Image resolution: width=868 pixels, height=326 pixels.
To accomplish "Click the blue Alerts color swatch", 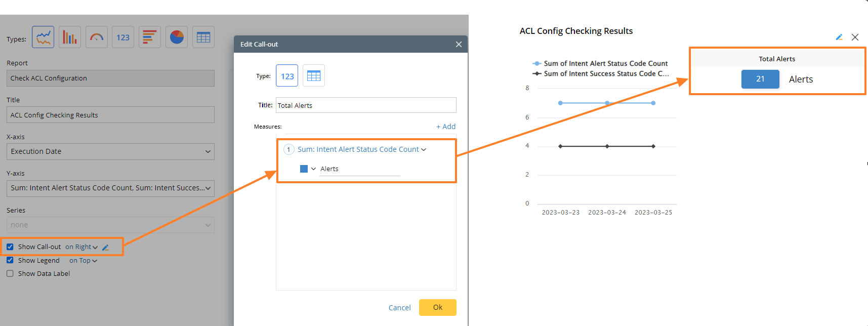I will (304, 169).
